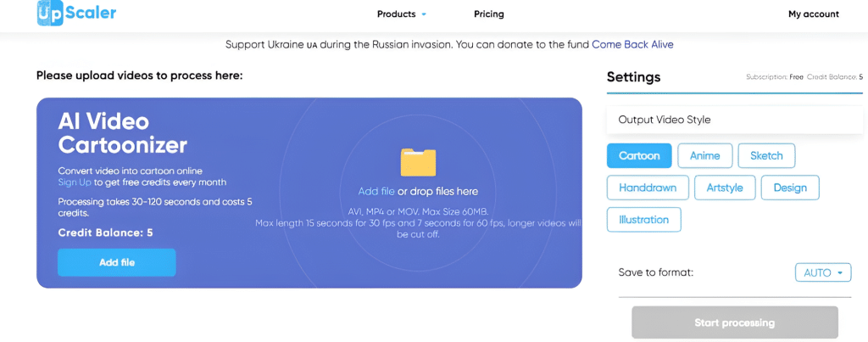The height and width of the screenshot is (342, 868).
Task: Click the Sign Up link
Action: tap(75, 182)
